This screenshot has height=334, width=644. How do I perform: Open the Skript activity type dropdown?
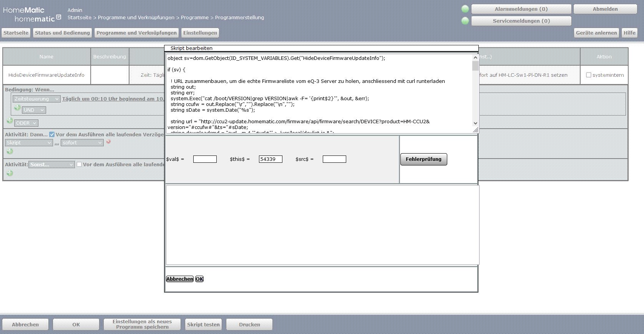pos(29,143)
